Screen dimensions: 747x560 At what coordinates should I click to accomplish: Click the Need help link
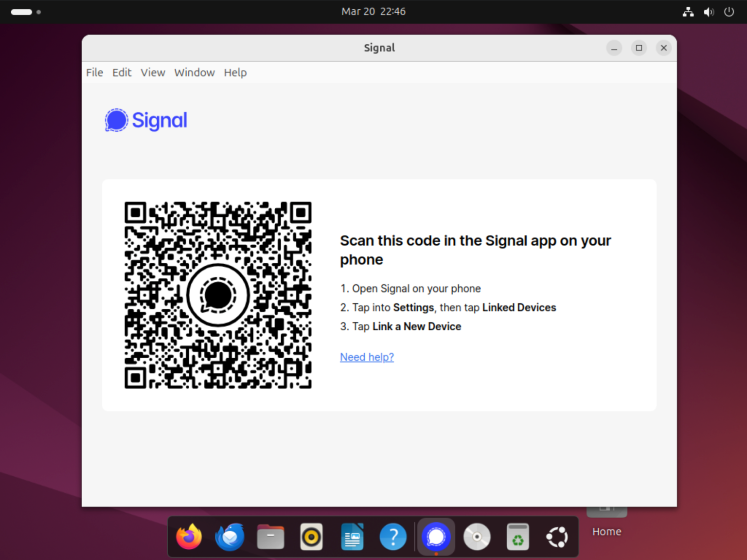367,357
